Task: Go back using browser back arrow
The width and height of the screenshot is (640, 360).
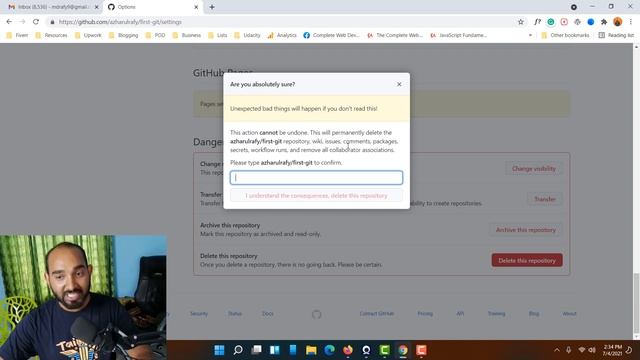Action: pyautogui.click(x=9, y=22)
